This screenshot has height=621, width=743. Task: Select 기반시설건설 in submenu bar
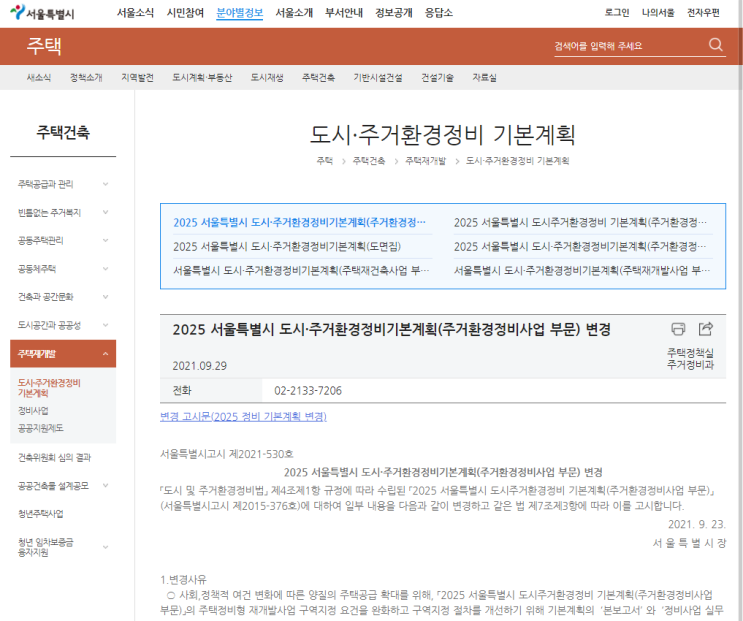378,78
